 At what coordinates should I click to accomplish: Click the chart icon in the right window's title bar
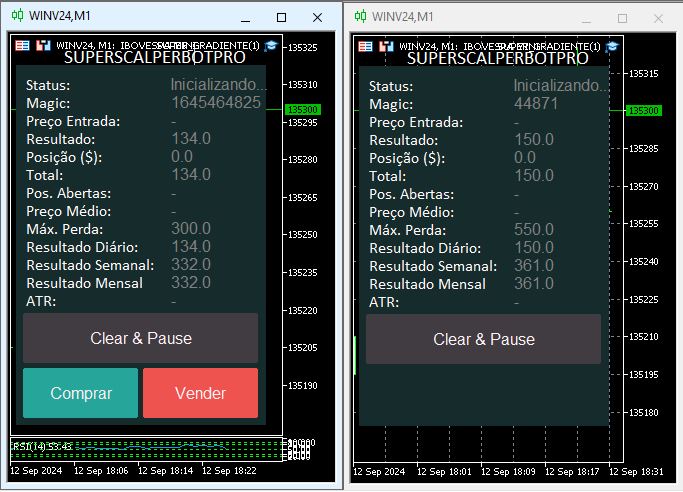[x=361, y=17]
